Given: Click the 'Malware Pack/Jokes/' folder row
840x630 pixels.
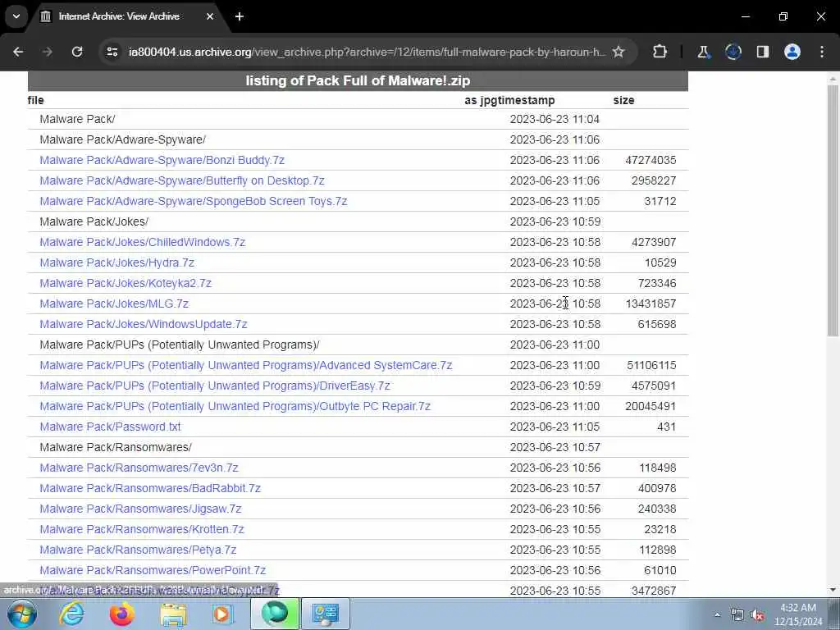Looking at the screenshot, I should click(358, 221).
